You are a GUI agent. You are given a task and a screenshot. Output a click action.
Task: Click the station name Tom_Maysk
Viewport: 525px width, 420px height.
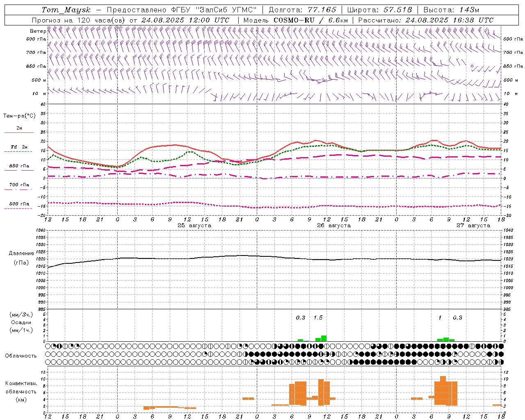click(66, 10)
